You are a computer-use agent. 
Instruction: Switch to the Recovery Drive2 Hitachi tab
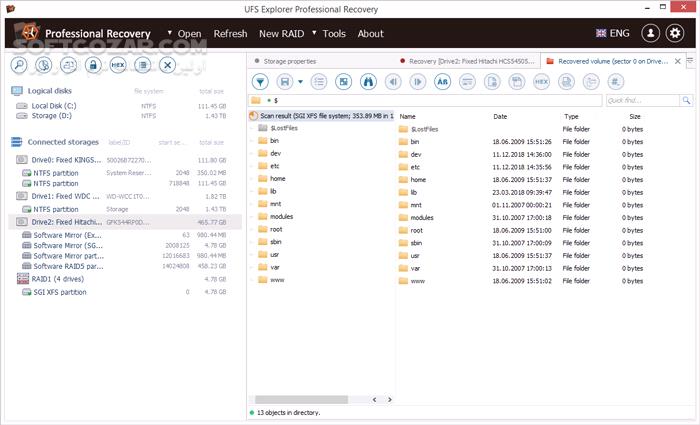click(467, 61)
